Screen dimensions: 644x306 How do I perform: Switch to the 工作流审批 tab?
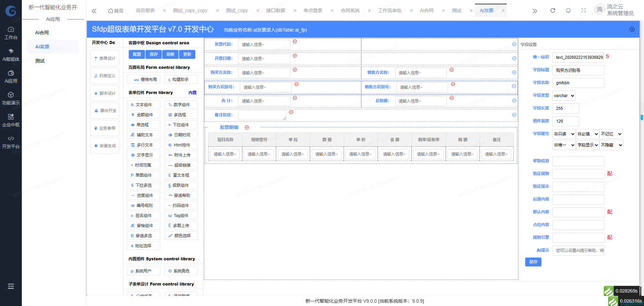[x=389, y=10]
